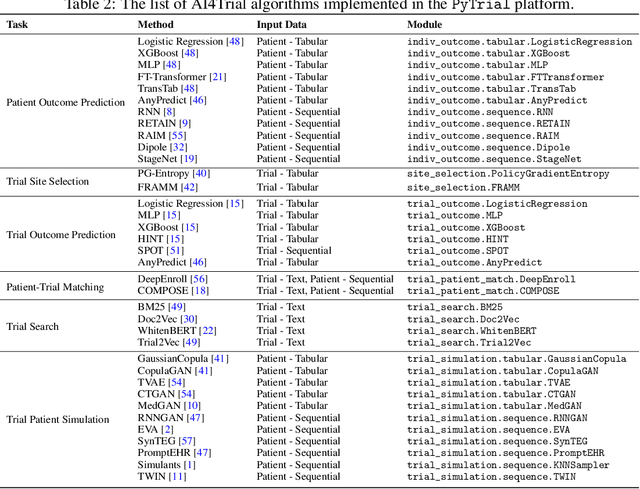Select the Patient-Trial Matching task label
Image resolution: width=640 pixels, height=489 pixels.
tap(55, 287)
